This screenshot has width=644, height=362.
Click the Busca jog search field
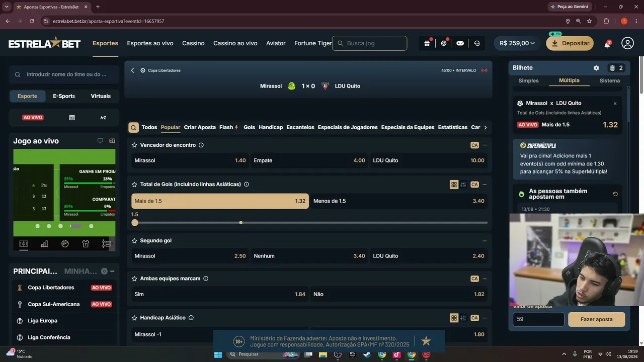pyautogui.click(x=370, y=43)
